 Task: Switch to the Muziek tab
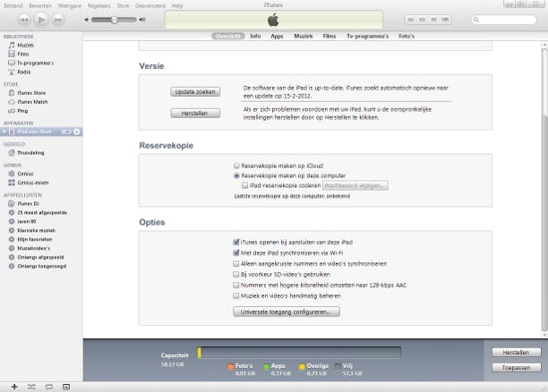303,36
